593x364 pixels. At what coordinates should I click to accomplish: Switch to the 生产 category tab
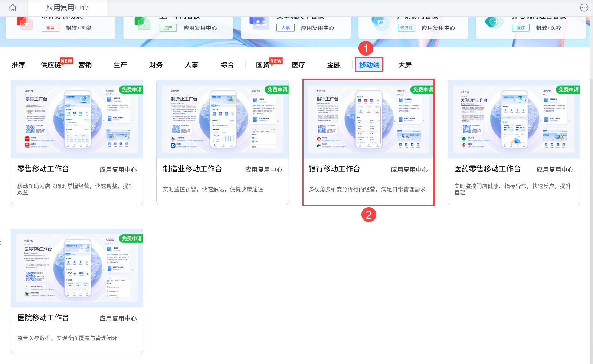(120, 65)
